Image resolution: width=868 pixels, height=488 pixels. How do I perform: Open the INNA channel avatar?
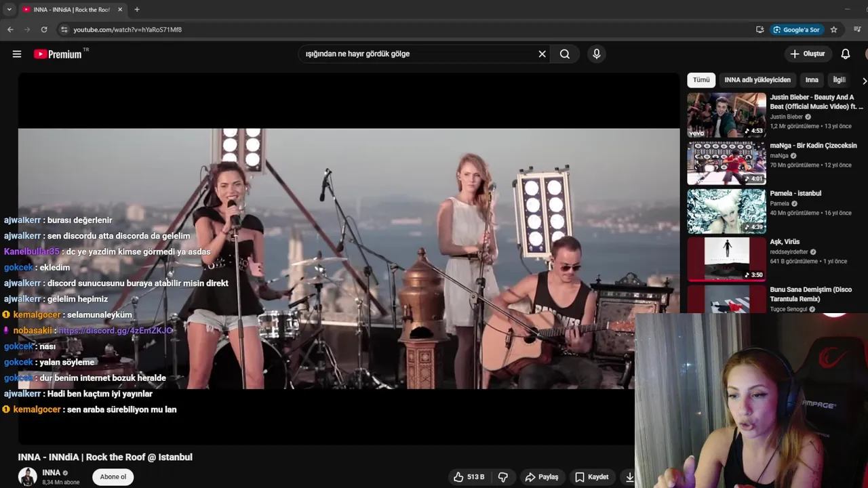click(x=28, y=476)
